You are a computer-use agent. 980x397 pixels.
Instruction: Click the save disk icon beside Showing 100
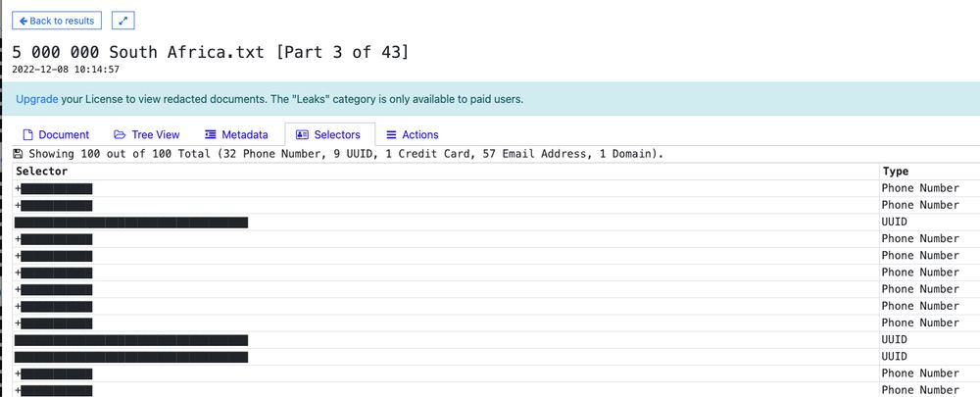click(18, 153)
